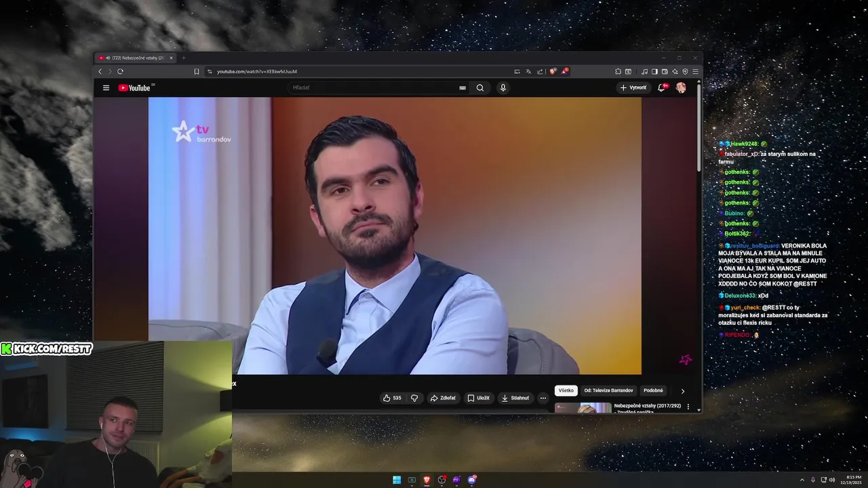Click the Vytvoriť create button
This screenshot has height=488, width=868.
[633, 87]
